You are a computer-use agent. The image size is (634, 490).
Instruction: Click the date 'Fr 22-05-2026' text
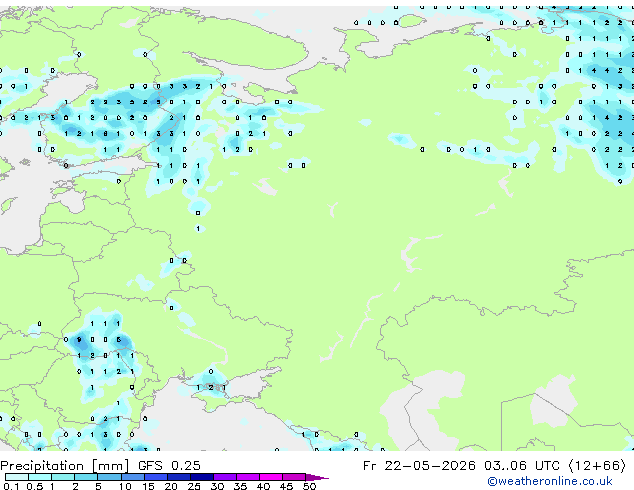pyautogui.click(x=419, y=466)
